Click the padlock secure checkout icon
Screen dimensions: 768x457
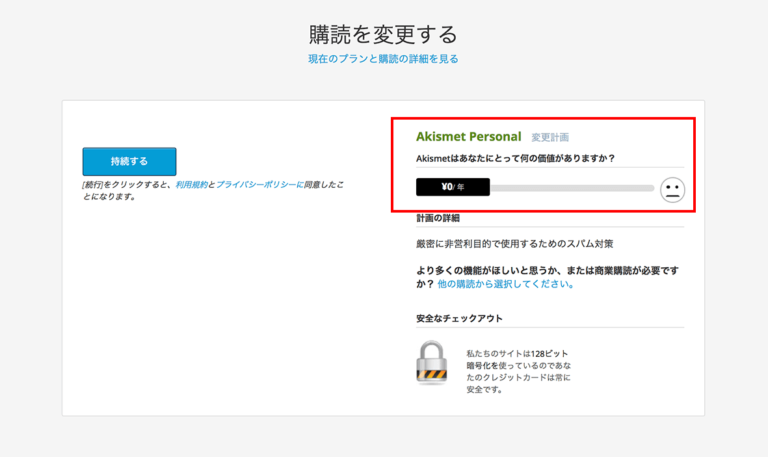click(432, 362)
